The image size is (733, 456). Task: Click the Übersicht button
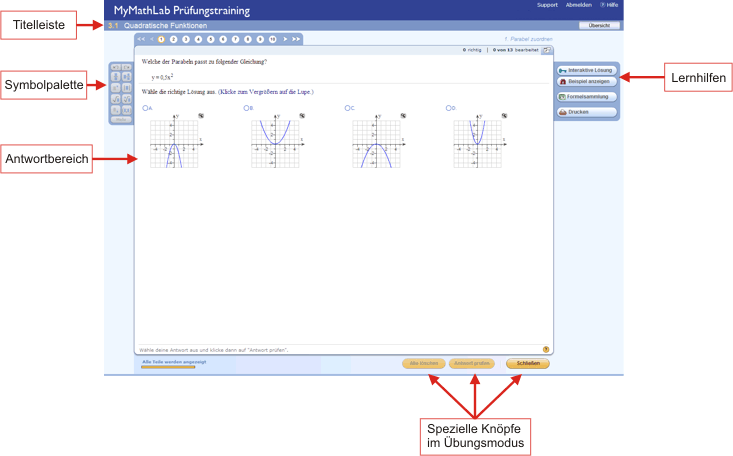(599, 26)
